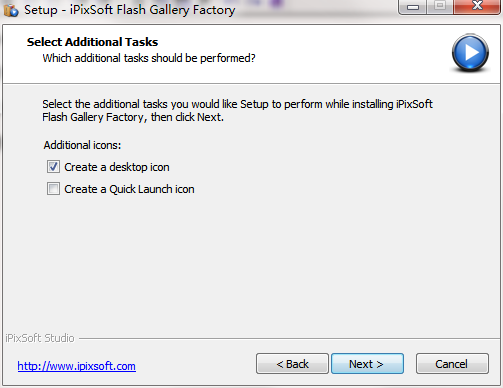Viewport: 503px width, 388px height.
Task: Click the "Create a Quick Launch icon" label text
Action: (x=129, y=189)
